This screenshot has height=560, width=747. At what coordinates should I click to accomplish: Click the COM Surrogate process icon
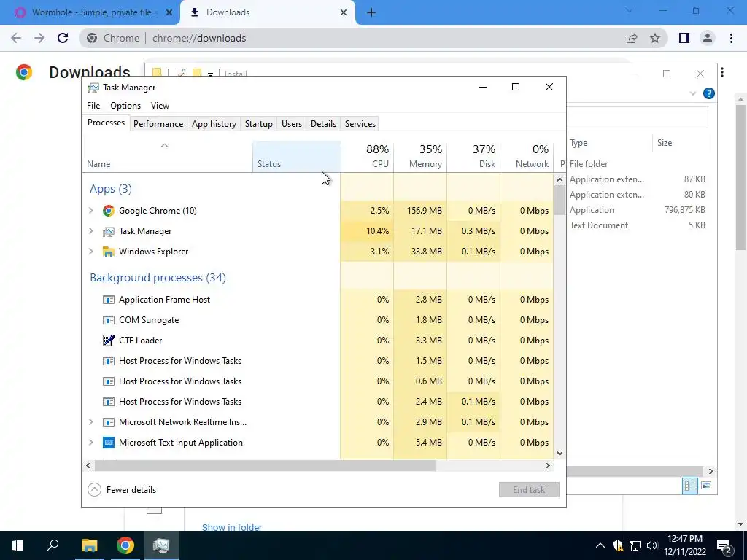[109, 321]
